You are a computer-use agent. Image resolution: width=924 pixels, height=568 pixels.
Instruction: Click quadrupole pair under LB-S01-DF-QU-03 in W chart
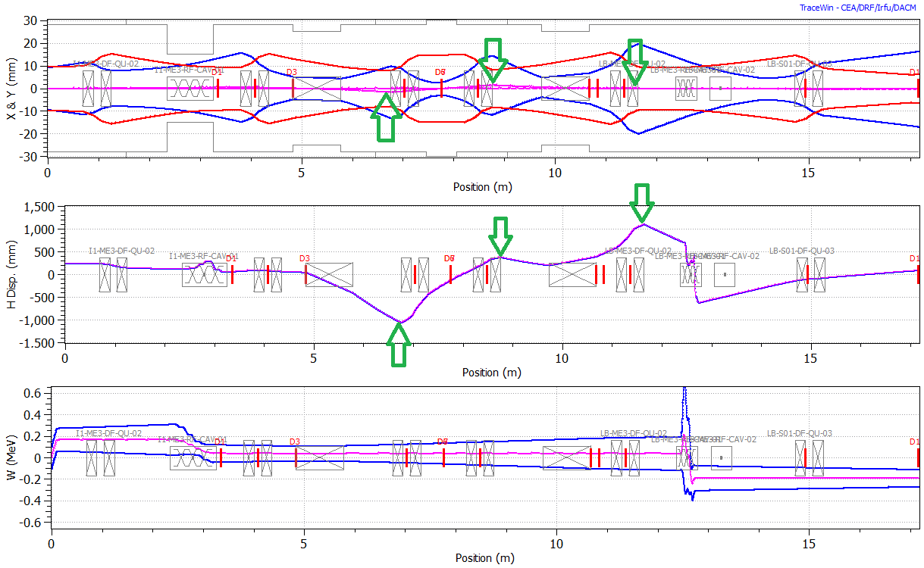[x=809, y=457]
